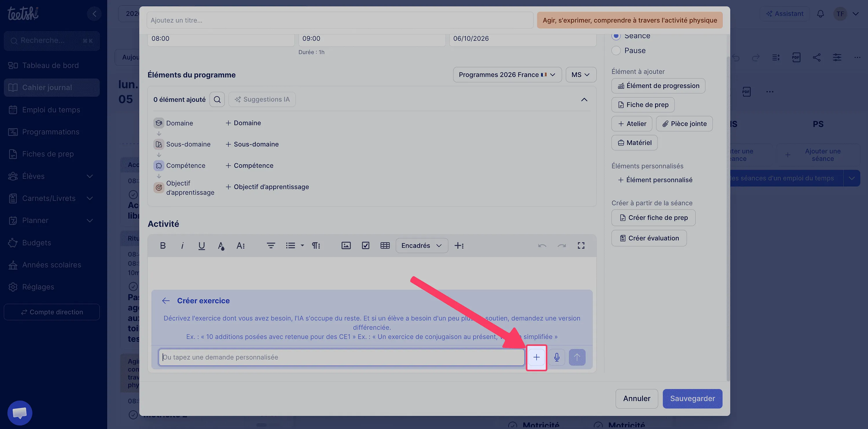
Task: Add a Compétence element
Action: coord(249,166)
